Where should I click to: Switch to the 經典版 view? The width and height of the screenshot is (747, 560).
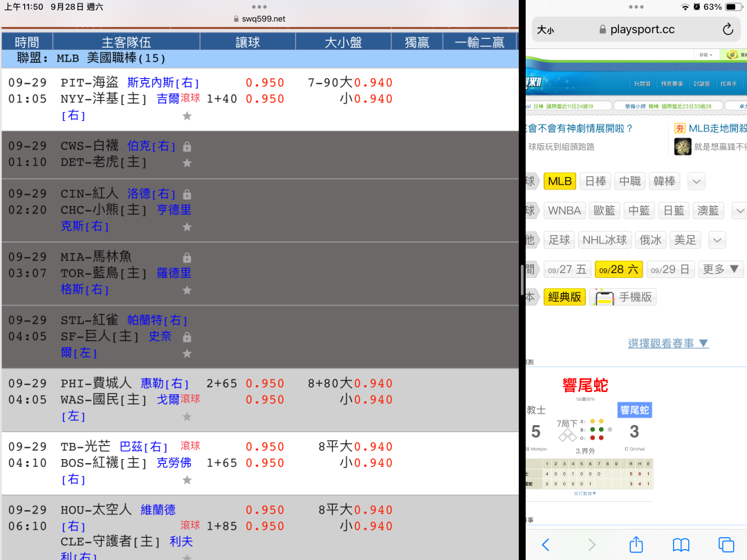564,297
